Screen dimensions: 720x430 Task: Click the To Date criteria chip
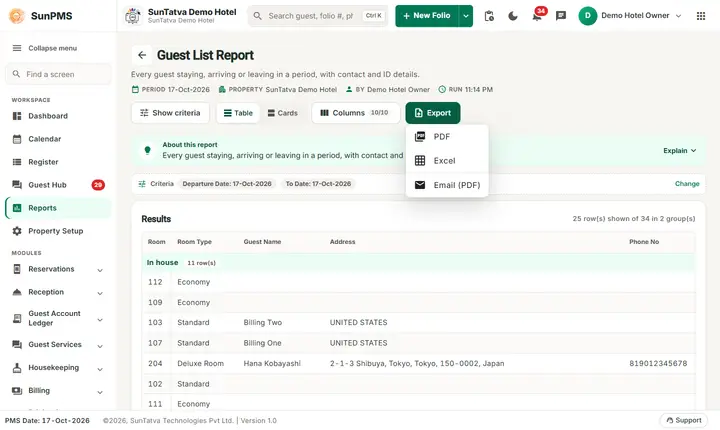pyautogui.click(x=318, y=184)
